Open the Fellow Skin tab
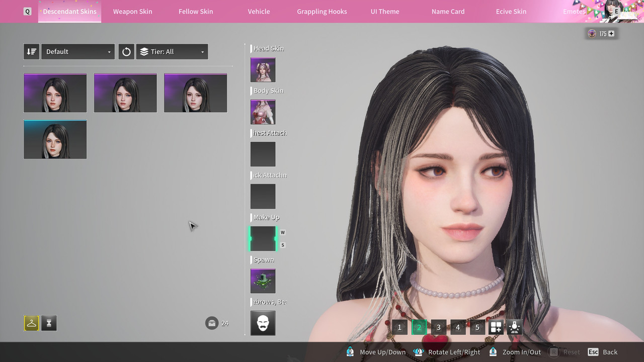The image size is (644, 362). point(196,11)
